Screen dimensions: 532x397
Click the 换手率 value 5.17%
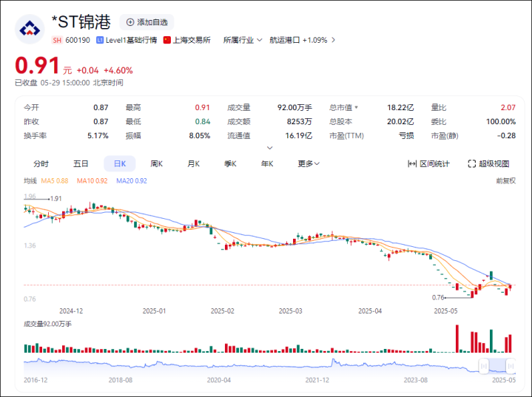click(98, 135)
